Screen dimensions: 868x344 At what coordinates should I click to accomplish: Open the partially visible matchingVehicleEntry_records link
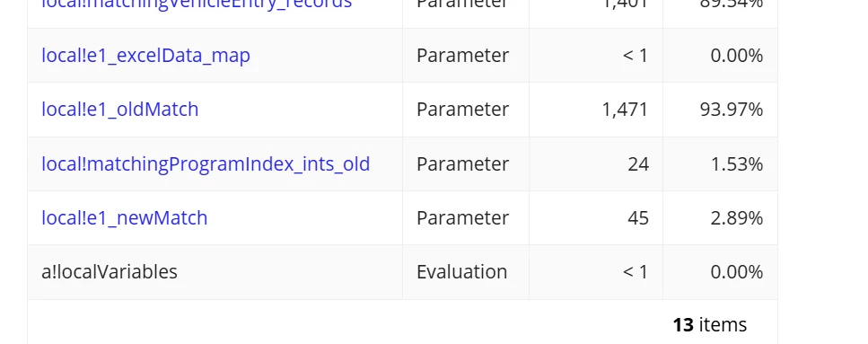(x=197, y=4)
